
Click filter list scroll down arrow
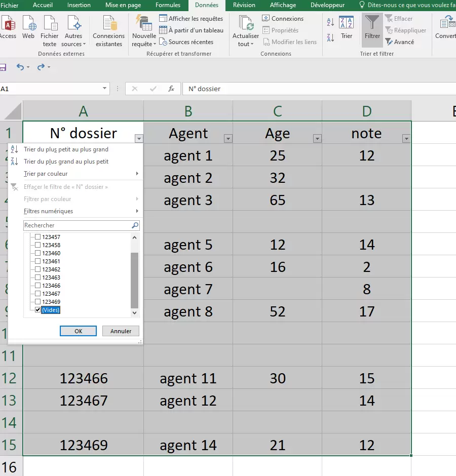pos(135,312)
